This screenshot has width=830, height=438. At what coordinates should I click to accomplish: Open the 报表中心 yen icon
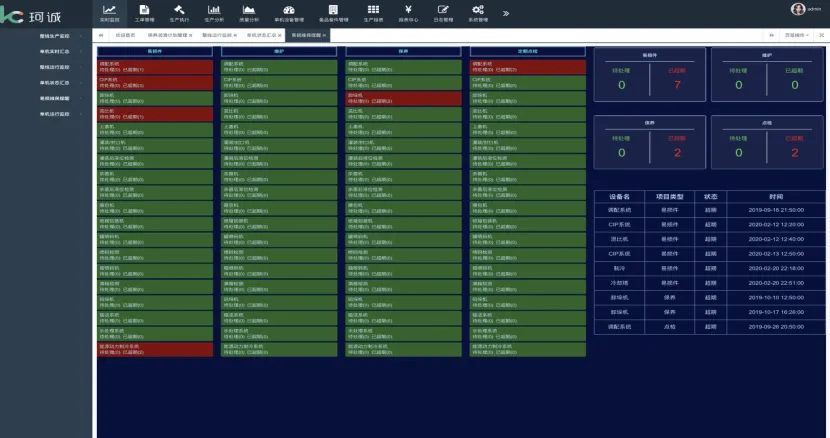(408, 9)
